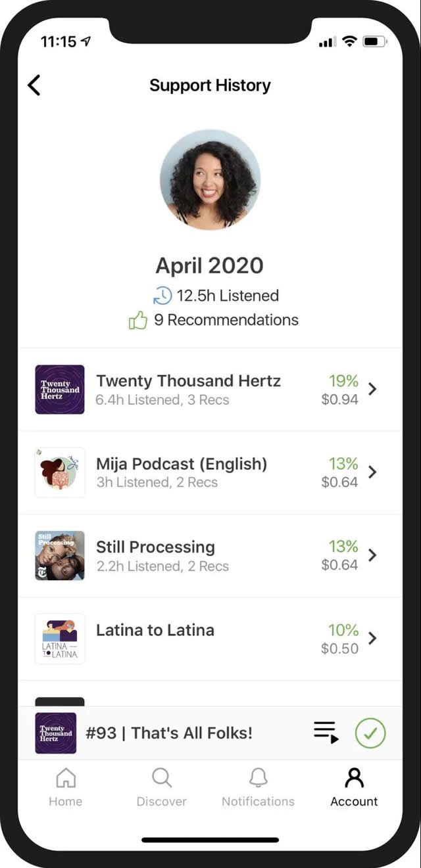This screenshot has width=421, height=868.
Task: Tap the Latina to Latina artwork
Action: click(x=60, y=638)
